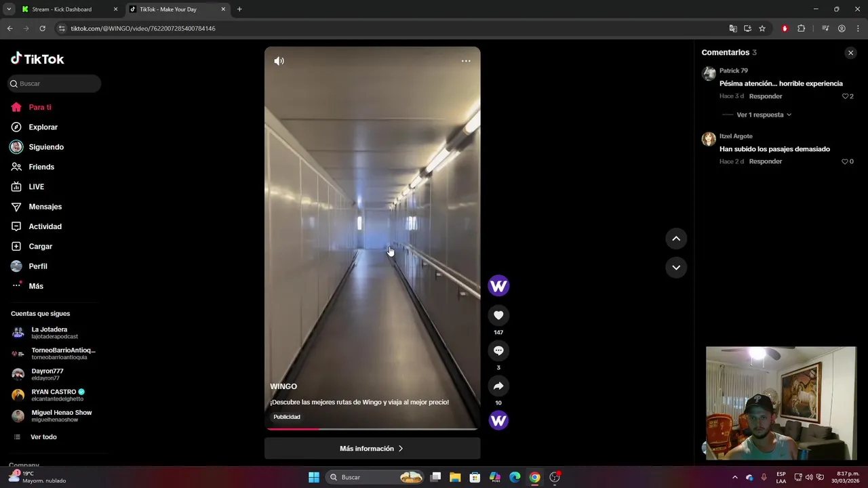Go back in browser
The width and height of the screenshot is (868, 488).
(x=9, y=28)
